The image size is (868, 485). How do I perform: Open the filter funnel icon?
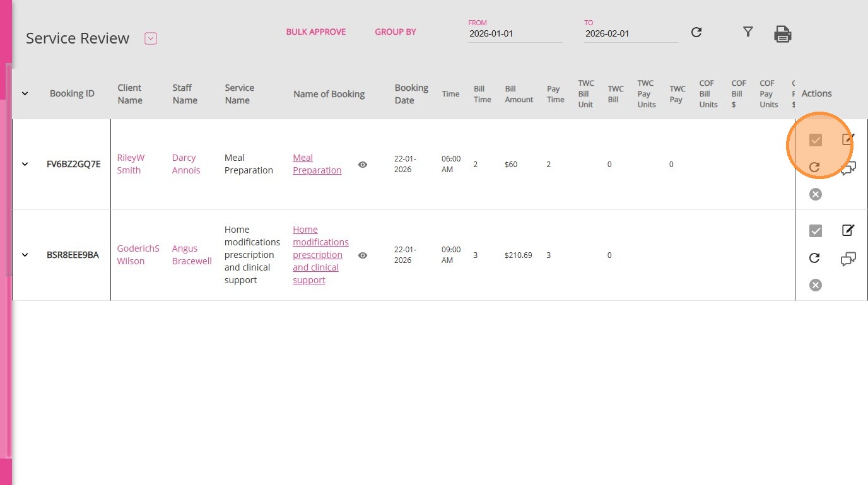click(748, 32)
